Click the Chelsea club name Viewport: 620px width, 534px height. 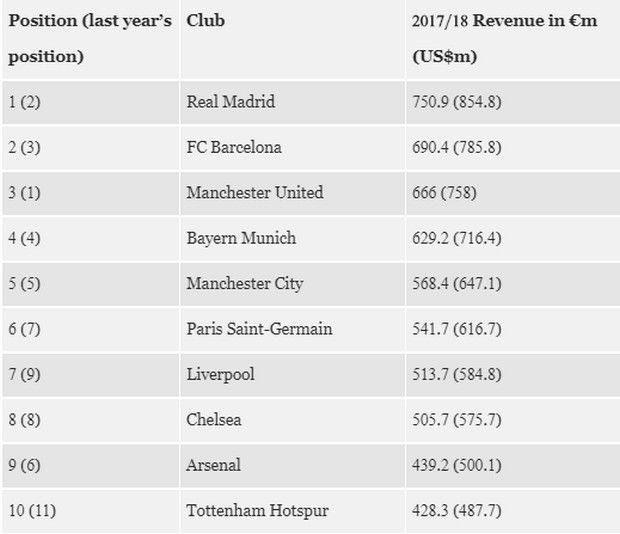213,420
